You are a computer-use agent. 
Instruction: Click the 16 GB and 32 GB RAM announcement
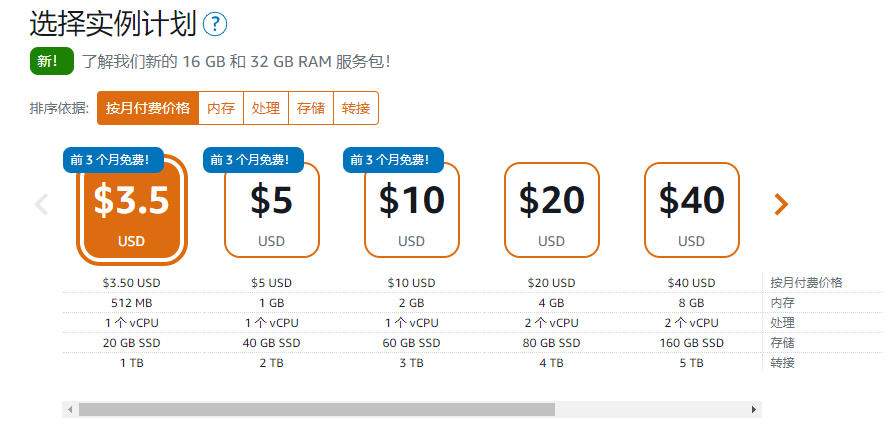tap(236, 61)
